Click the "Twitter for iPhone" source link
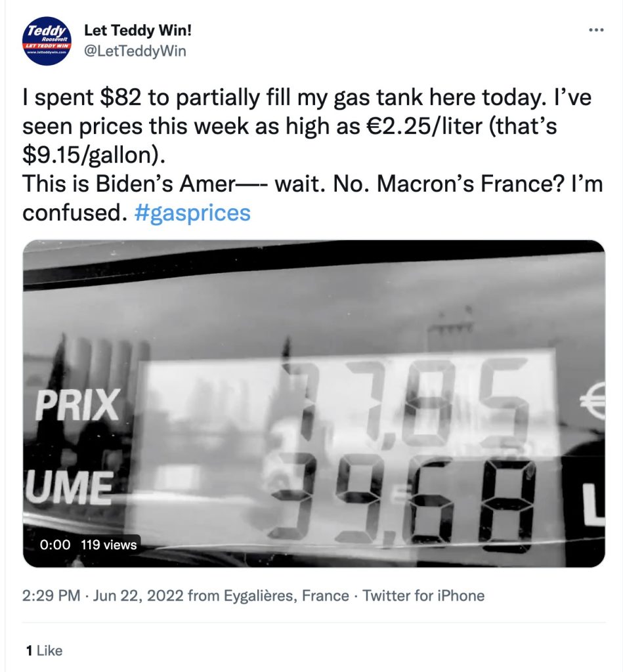 point(423,596)
